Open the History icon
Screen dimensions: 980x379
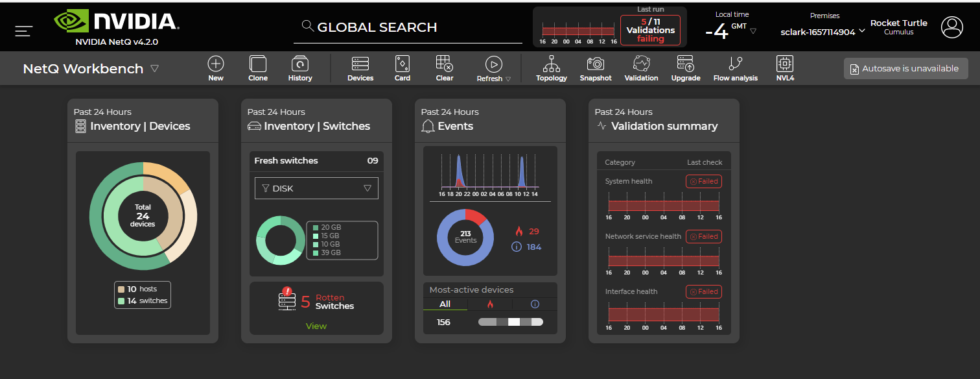(x=299, y=64)
